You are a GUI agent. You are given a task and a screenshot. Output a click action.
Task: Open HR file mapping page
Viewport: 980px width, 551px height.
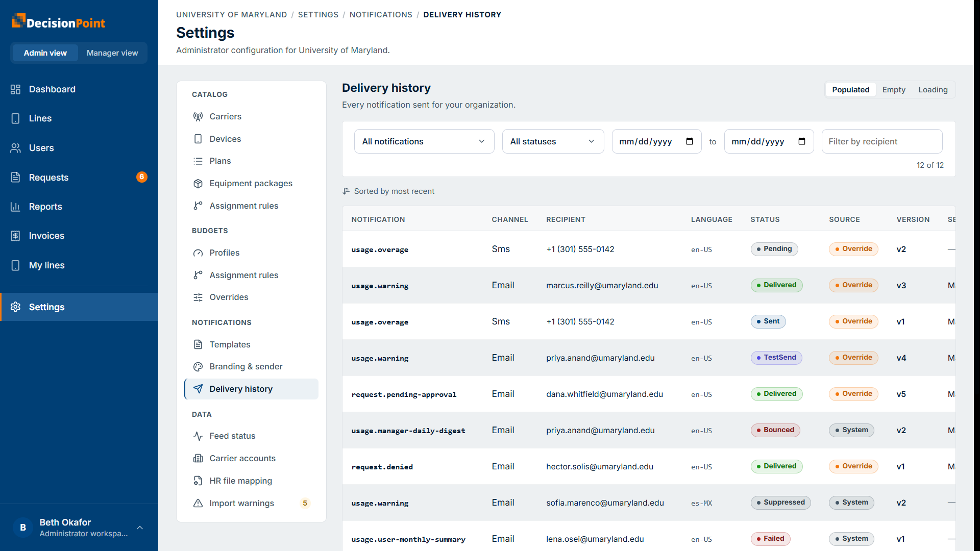pyautogui.click(x=251, y=481)
